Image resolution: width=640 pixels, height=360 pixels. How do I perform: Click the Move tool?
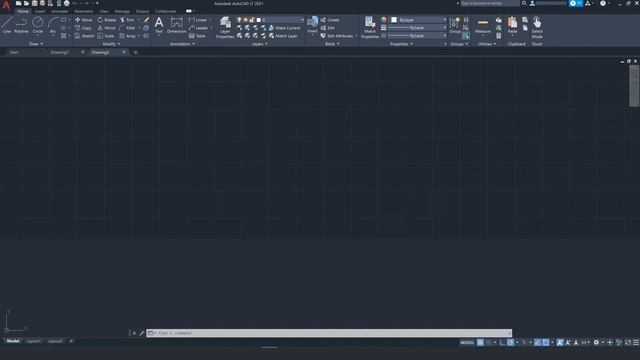pyautogui.click(x=84, y=20)
